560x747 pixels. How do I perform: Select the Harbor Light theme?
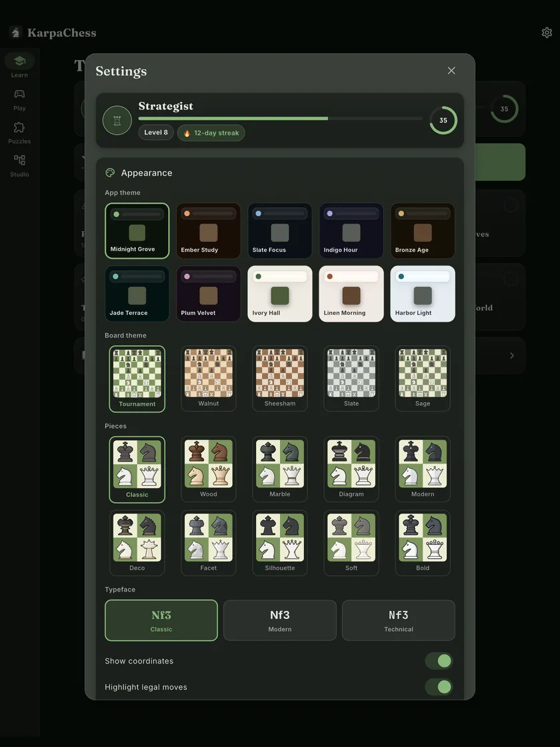(423, 294)
